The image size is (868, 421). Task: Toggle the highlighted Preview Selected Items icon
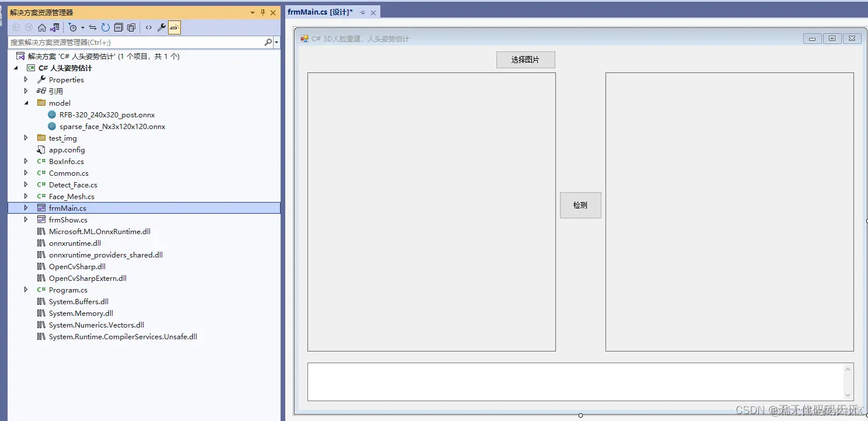(x=174, y=27)
